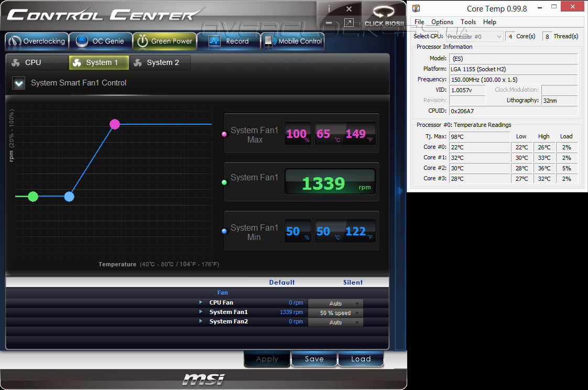Image resolution: width=588 pixels, height=390 pixels.
Task: Expand the System Fan1 row arrow
Action: (x=201, y=311)
